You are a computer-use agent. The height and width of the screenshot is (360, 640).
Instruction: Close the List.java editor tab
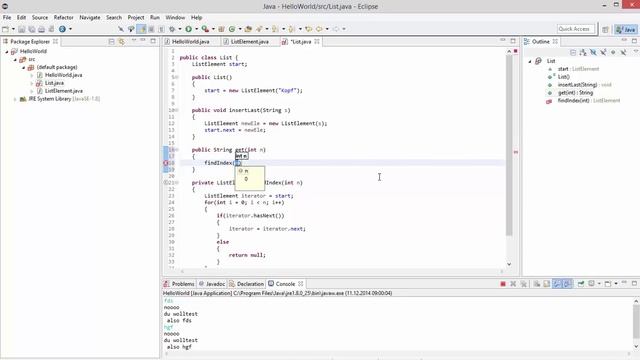(x=317, y=42)
